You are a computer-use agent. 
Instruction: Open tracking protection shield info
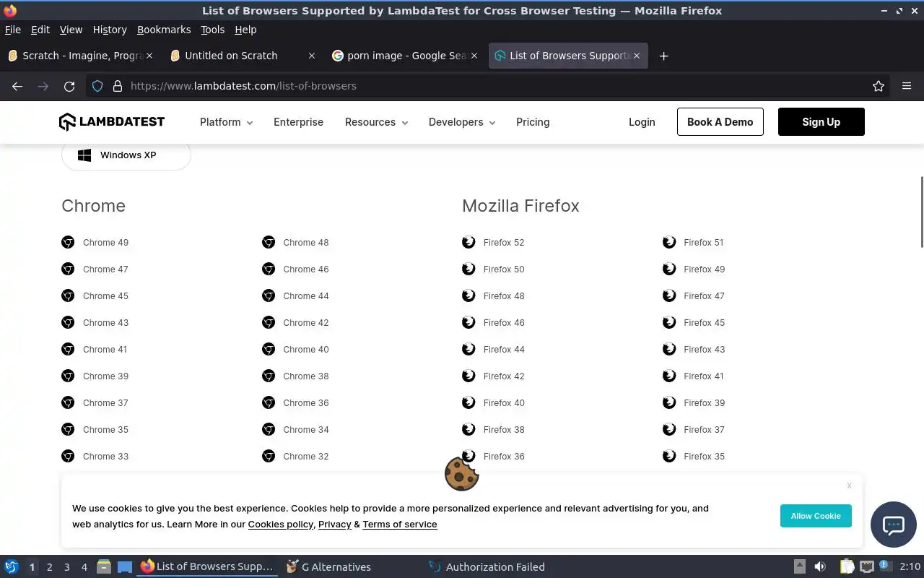pyautogui.click(x=97, y=86)
